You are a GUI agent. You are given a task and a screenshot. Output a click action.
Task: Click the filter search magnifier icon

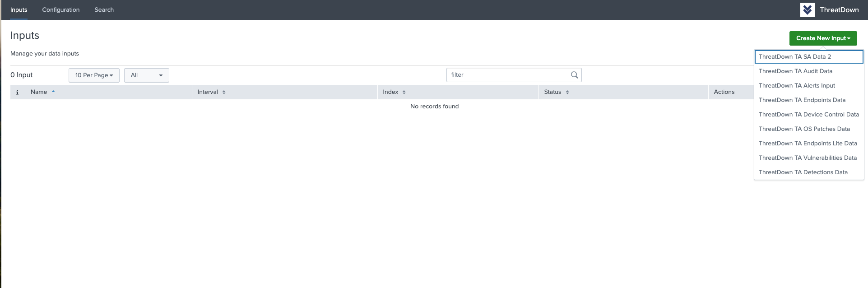coord(574,75)
